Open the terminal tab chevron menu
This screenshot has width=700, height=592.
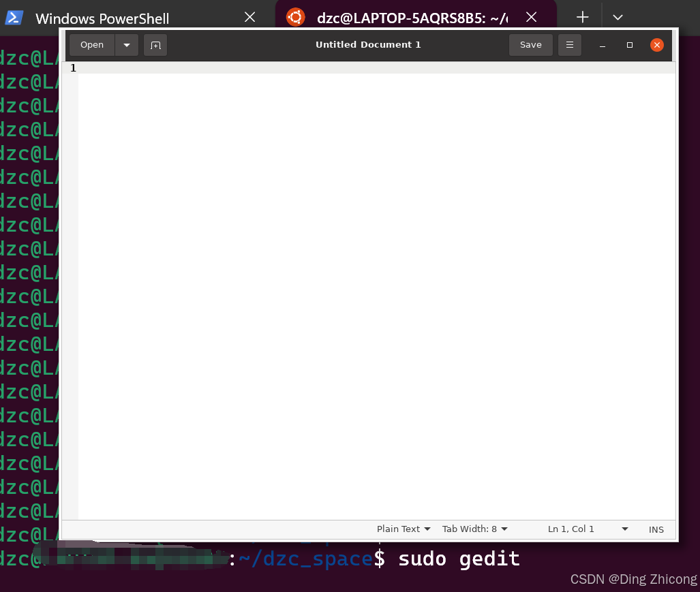(618, 16)
